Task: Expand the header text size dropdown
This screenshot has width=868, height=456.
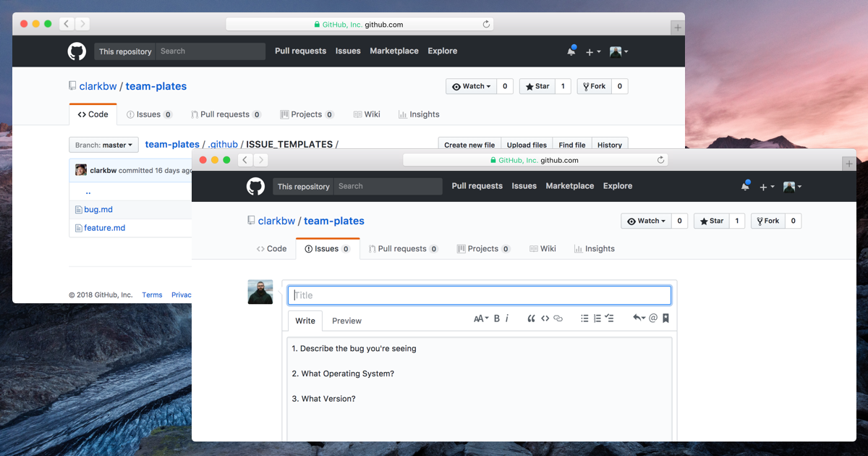Action: [x=481, y=318]
